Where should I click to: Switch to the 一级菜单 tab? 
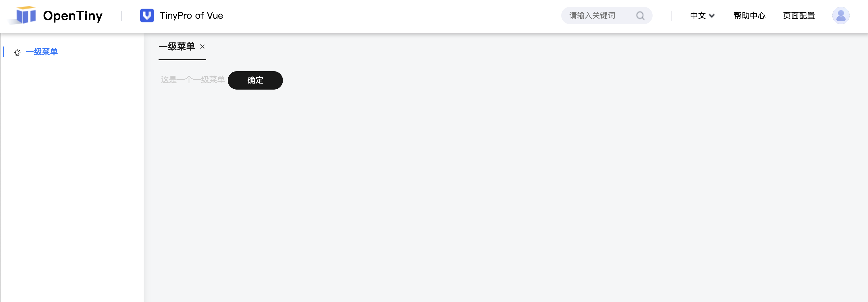[177, 47]
